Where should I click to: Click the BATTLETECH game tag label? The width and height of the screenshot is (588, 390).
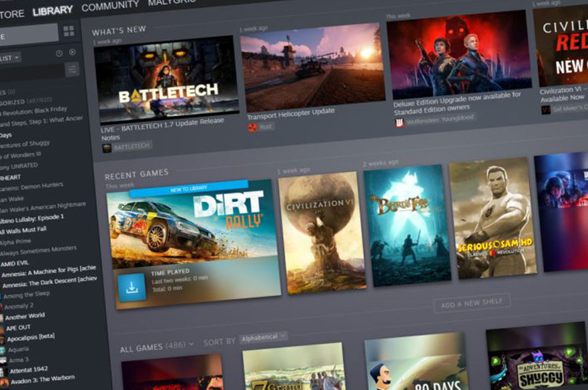131,146
